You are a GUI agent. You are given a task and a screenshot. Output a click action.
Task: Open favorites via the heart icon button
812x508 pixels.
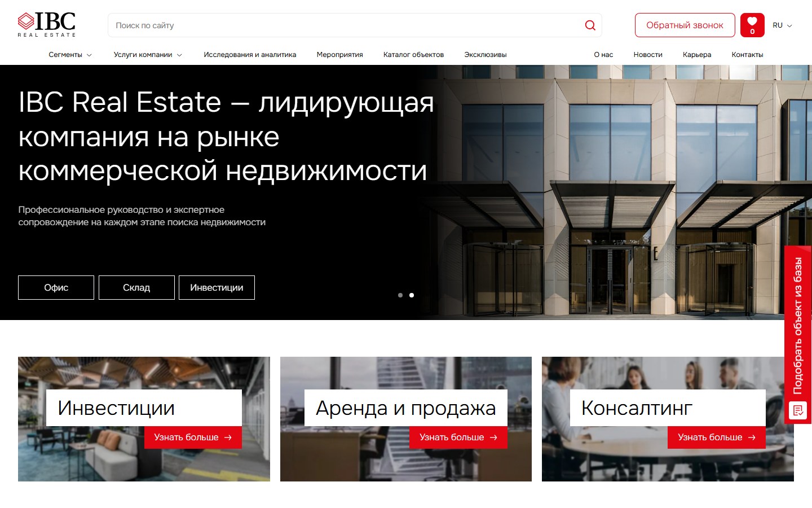tap(752, 25)
